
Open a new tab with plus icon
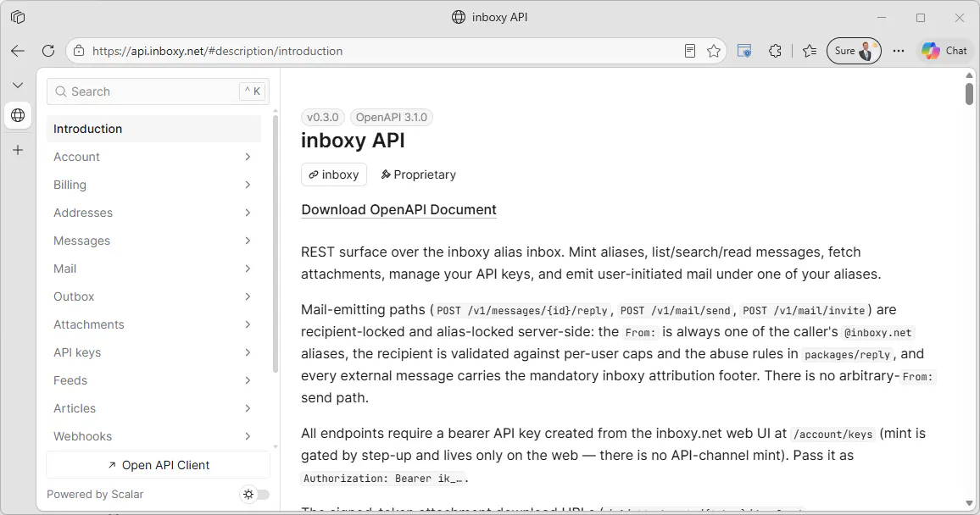18,150
